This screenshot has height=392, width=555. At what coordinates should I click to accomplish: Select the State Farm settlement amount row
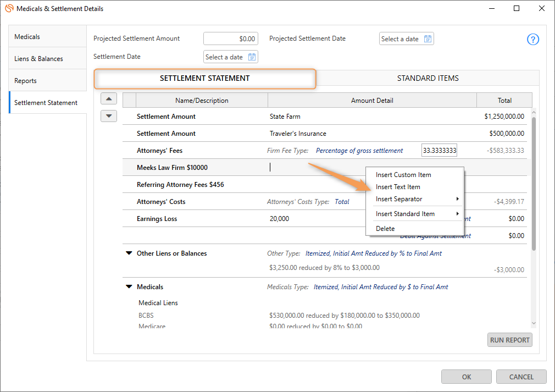tap(325, 116)
